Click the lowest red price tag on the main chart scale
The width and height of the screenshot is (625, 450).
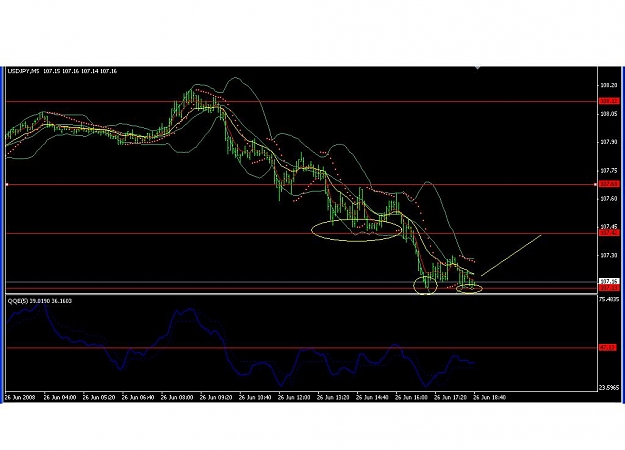609,288
